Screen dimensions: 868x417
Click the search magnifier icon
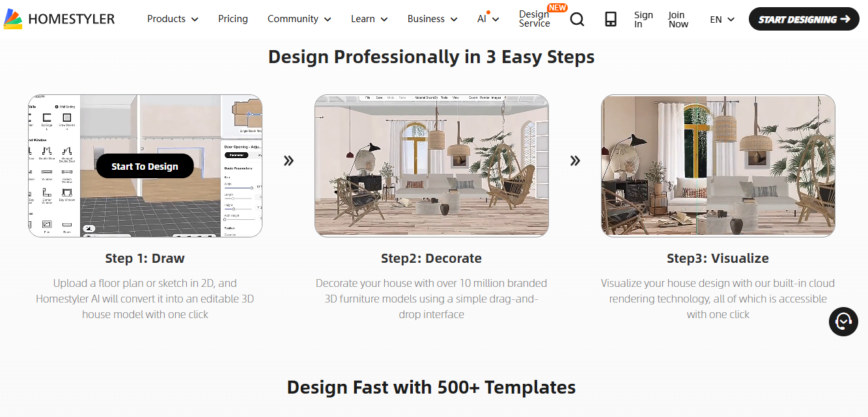click(x=577, y=20)
